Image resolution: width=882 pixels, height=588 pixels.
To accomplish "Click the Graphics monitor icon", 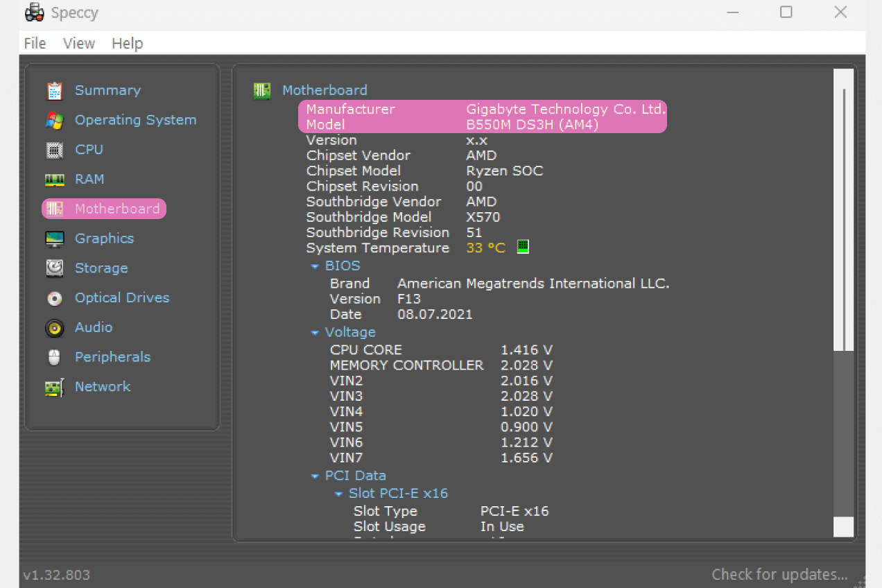I will [x=55, y=239].
